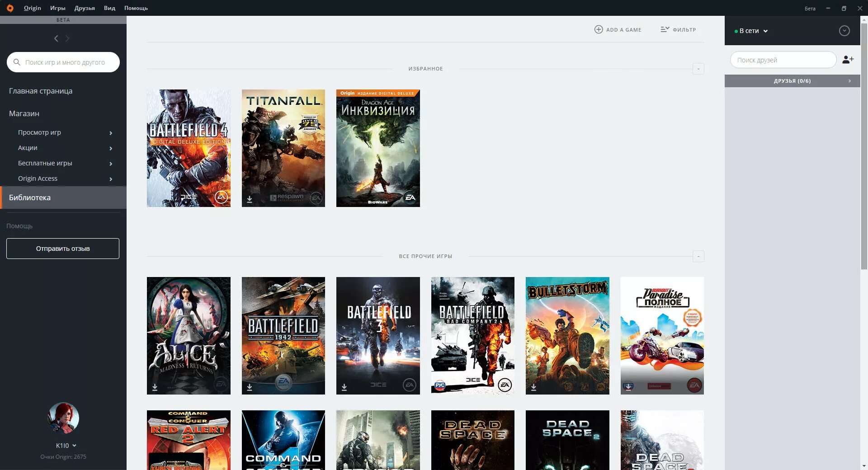Click the friends panel circle arrow icon
The image size is (868, 470).
click(x=844, y=31)
